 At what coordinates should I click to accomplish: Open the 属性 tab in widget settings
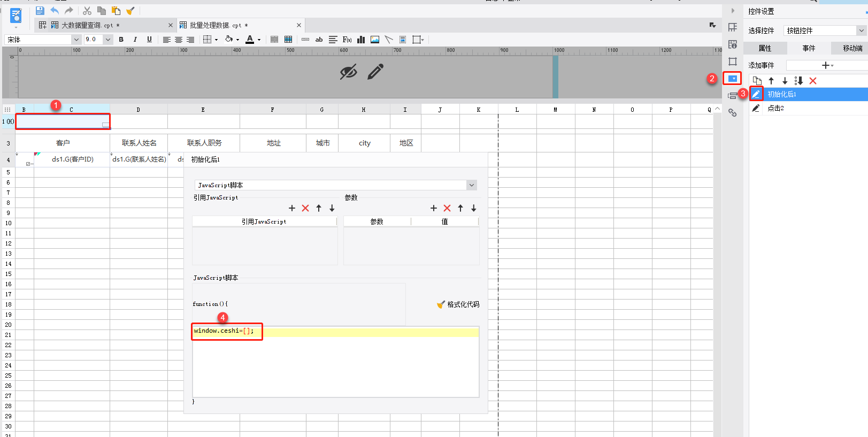765,48
